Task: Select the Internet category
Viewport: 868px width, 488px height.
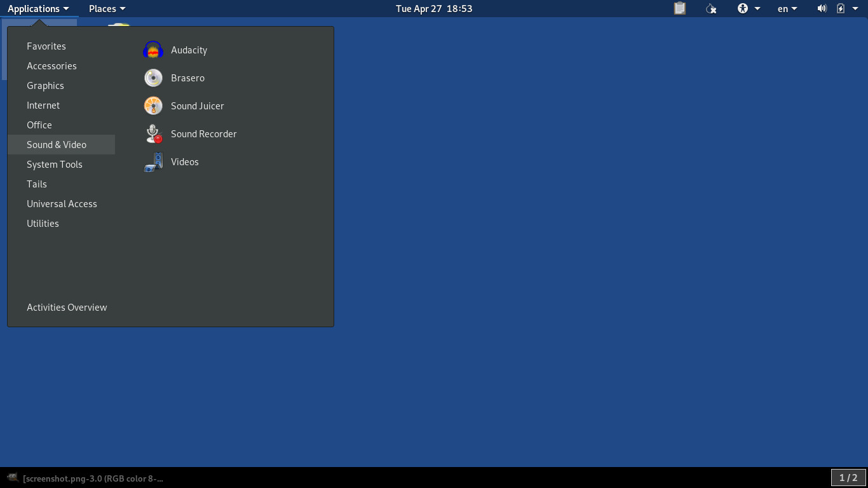Action: click(62, 105)
